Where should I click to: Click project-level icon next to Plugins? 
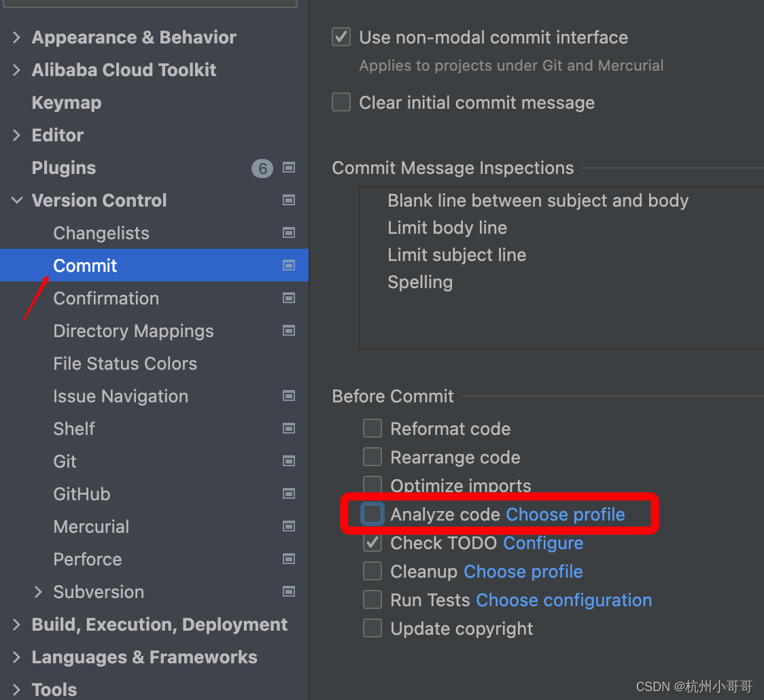(289, 168)
